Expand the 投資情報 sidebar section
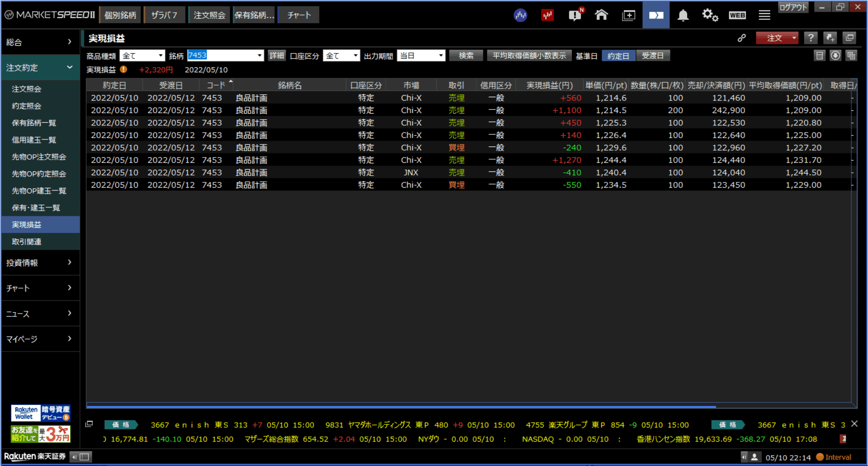Viewport: 868px width, 466px height. 40,262
